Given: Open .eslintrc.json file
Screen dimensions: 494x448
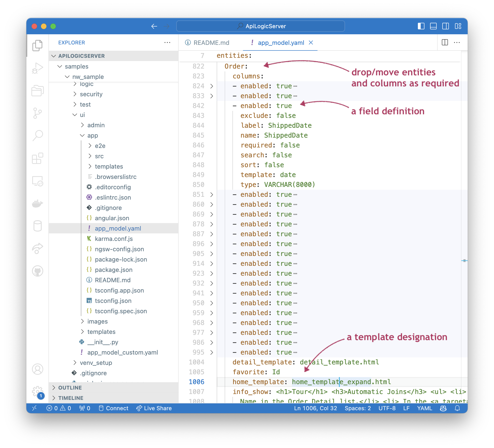Looking at the screenshot, I should tap(114, 197).
